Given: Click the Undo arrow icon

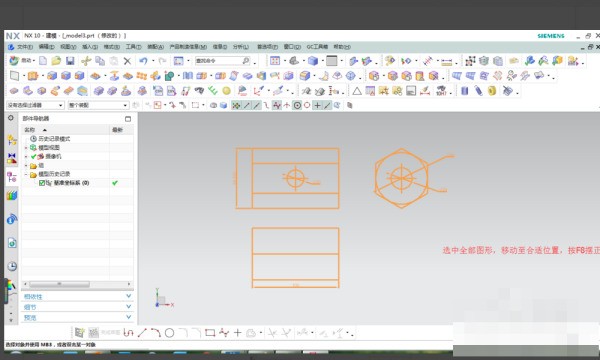Looking at the screenshot, I should (143, 61).
